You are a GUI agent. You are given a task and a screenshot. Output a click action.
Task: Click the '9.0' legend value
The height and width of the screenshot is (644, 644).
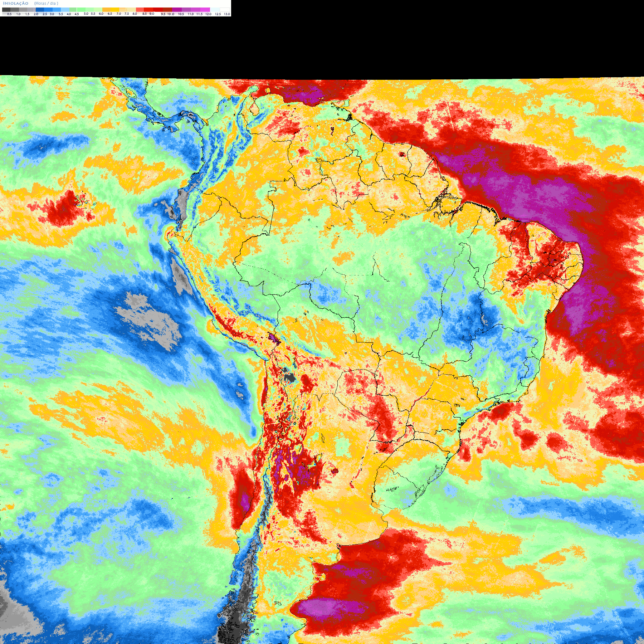click(x=152, y=14)
